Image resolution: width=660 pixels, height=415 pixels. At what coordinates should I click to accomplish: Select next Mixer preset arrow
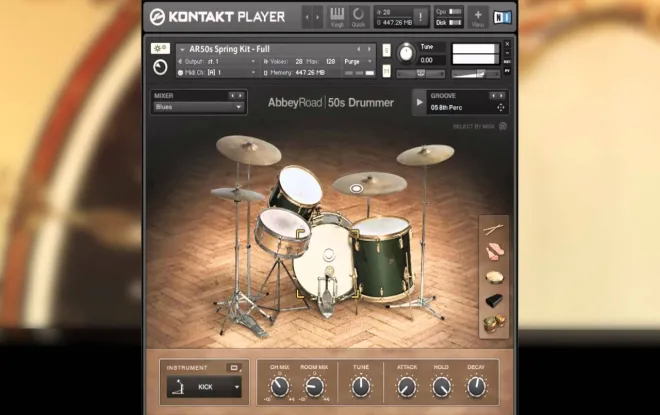click(x=240, y=96)
